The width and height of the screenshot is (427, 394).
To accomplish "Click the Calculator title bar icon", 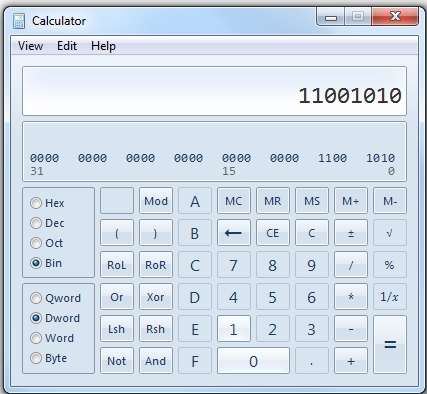I will pos(19,21).
